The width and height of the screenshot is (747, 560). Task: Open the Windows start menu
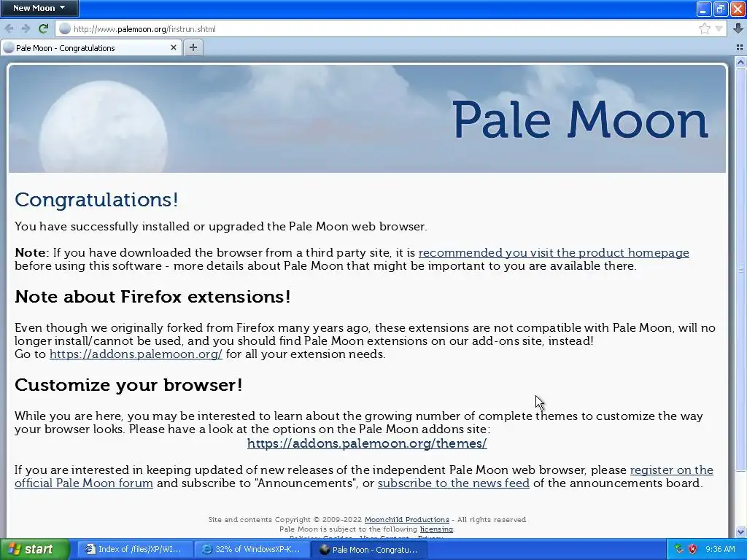click(34, 550)
